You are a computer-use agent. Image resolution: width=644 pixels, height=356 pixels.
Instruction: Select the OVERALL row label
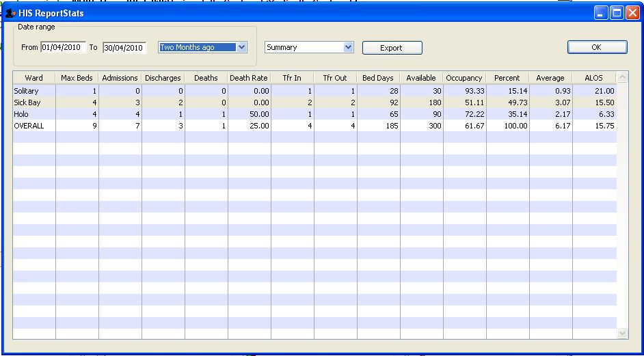[x=29, y=126]
